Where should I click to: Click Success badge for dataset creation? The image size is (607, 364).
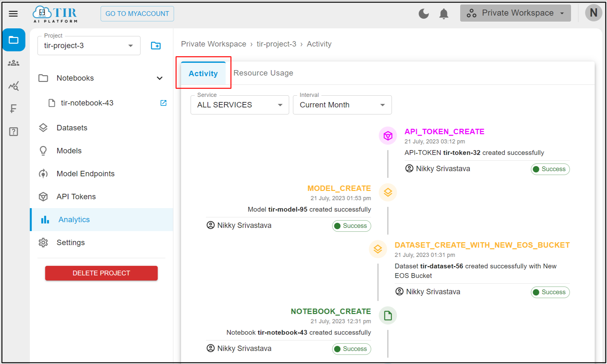[550, 292]
